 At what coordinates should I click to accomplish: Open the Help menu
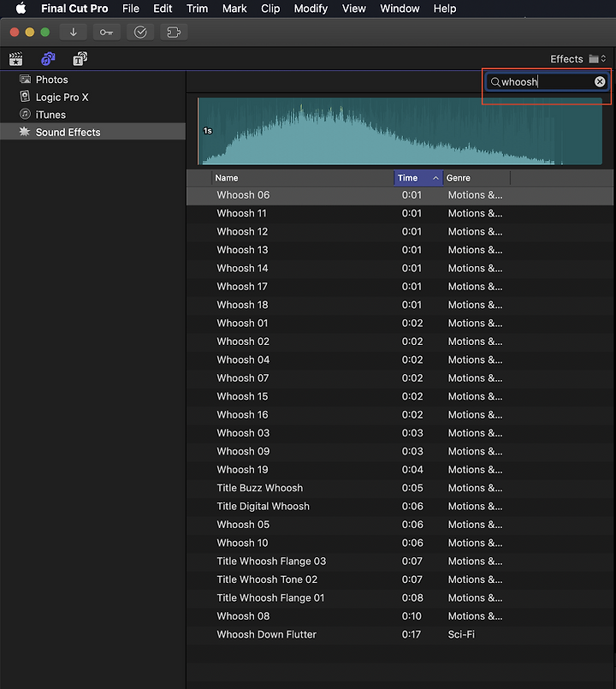[x=445, y=9]
